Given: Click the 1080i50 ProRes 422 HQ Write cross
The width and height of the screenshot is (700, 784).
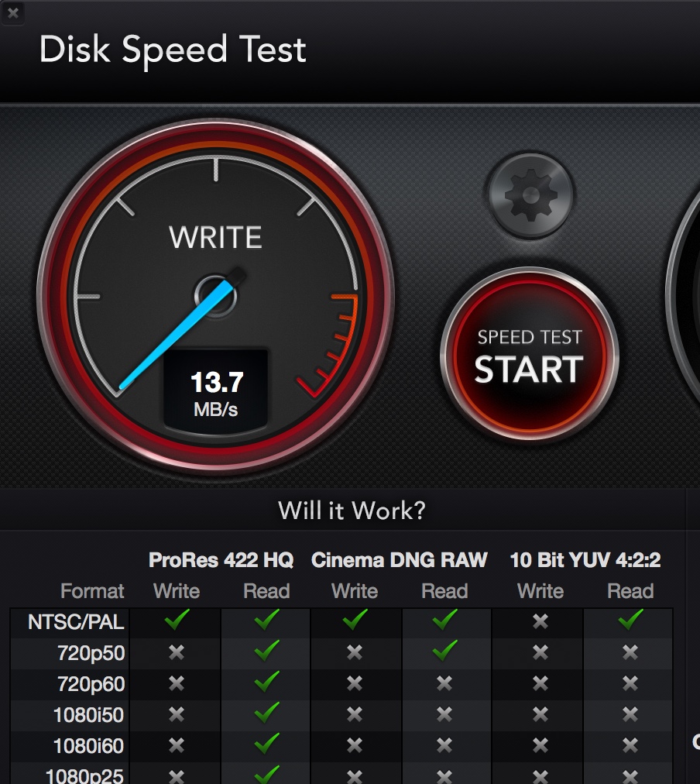Looking at the screenshot, I should [177, 714].
